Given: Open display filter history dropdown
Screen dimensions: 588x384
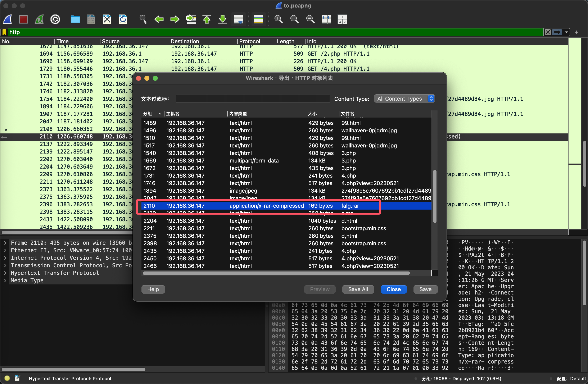Looking at the screenshot, I should tap(566, 32).
